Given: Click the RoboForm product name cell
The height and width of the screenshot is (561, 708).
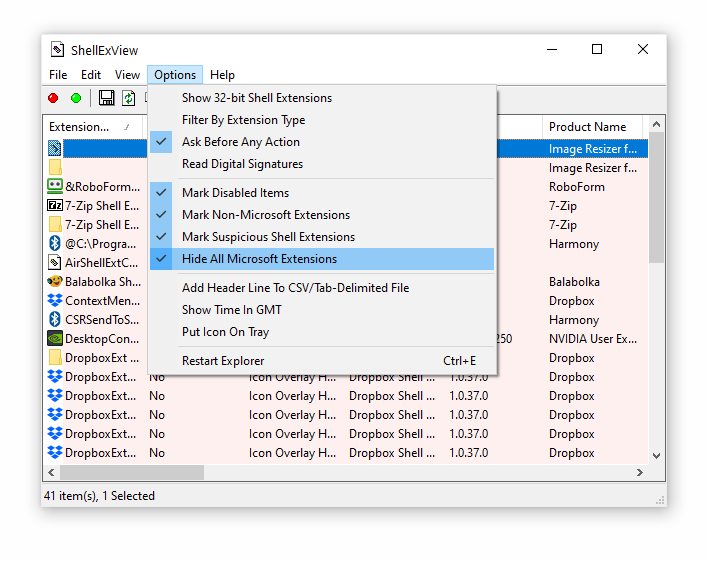Looking at the screenshot, I should pos(577,187).
